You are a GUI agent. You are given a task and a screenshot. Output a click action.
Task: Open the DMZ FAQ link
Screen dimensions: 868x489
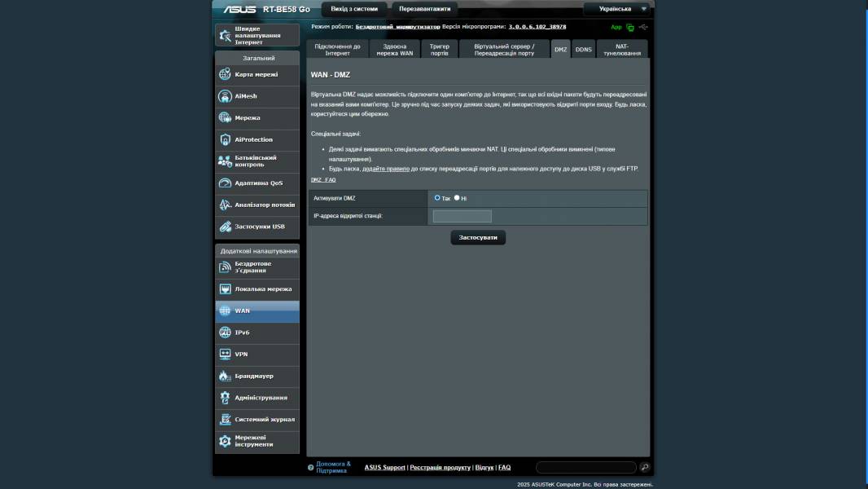(323, 179)
